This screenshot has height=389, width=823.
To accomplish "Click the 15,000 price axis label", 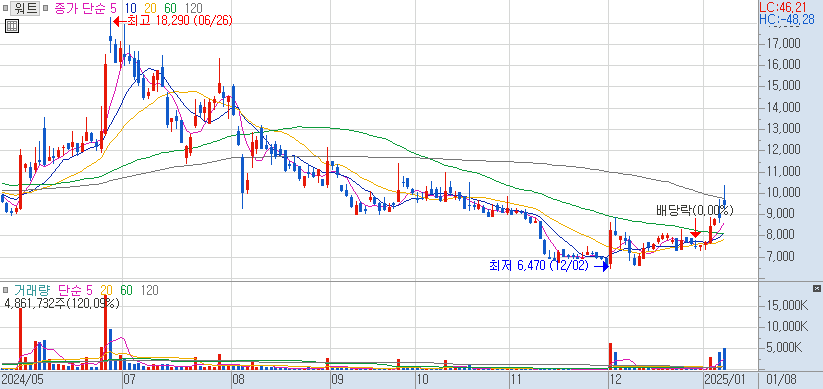I will tap(783, 86).
